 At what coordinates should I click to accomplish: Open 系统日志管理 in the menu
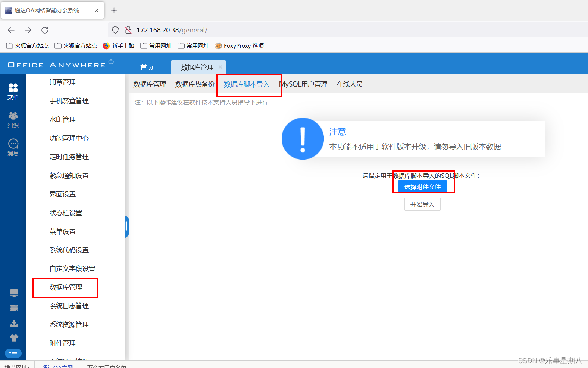[x=69, y=306]
